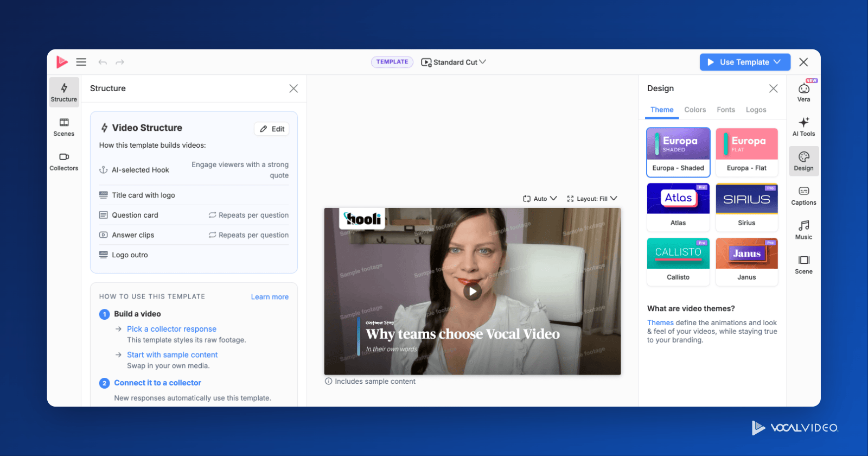Open the Layout: Fill dropdown
Viewport: 868px width, 456px height.
pos(592,199)
